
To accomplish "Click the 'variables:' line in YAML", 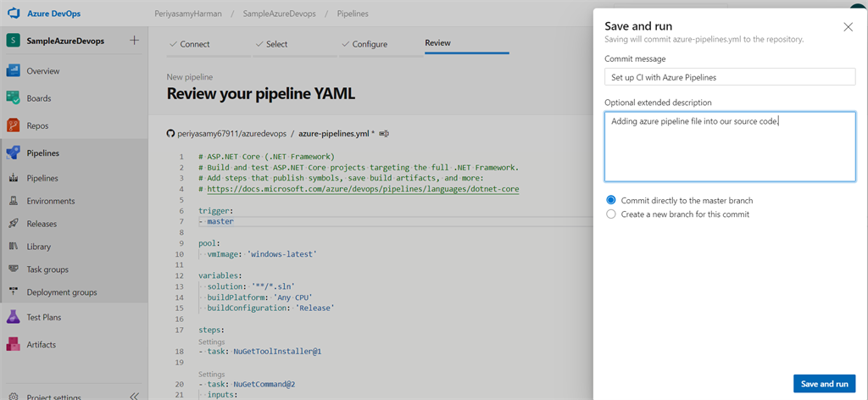I will click(220, 275).
